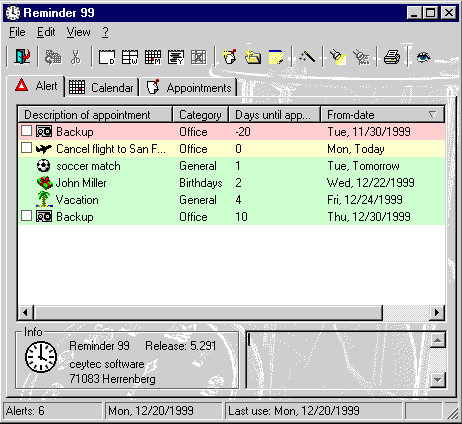Open the File menu

17,32
